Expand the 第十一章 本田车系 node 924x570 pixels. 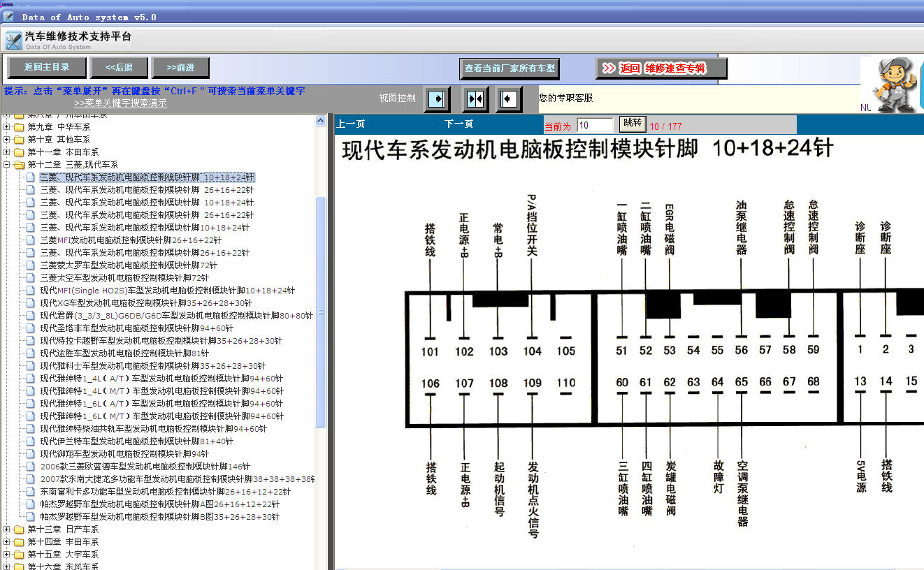7,152
